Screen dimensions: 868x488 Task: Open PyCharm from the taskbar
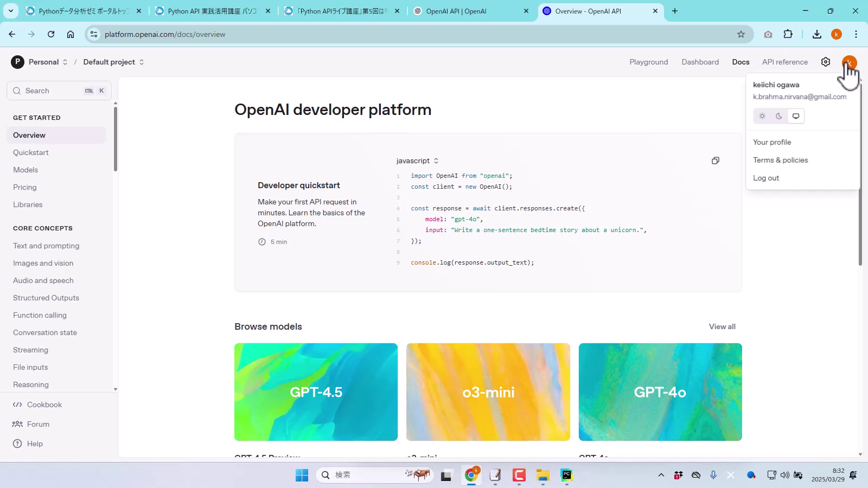coord(566,475)
